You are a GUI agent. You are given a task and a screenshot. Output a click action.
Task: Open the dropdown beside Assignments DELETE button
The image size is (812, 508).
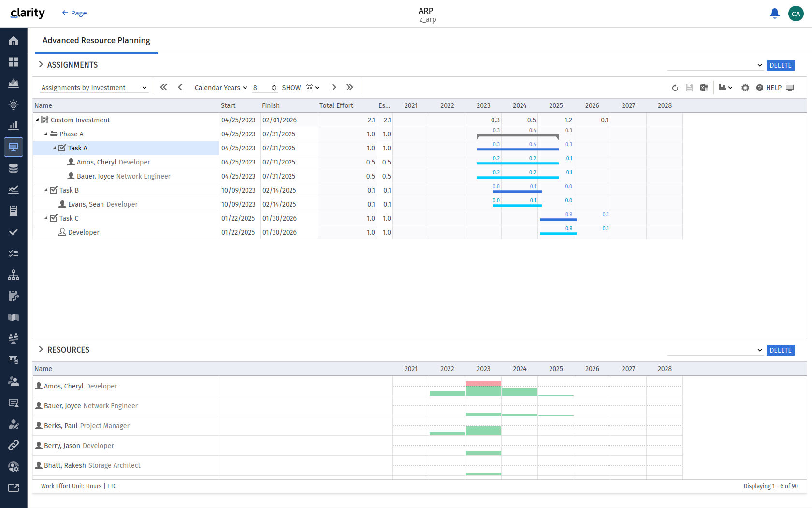tap(715, 65)
